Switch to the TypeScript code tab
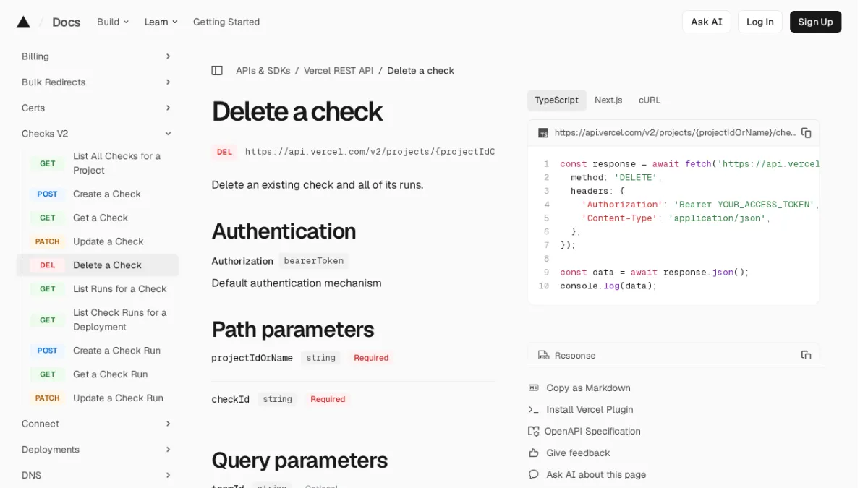The height and width of the screenshot is (488, 868). click(556, 100)
